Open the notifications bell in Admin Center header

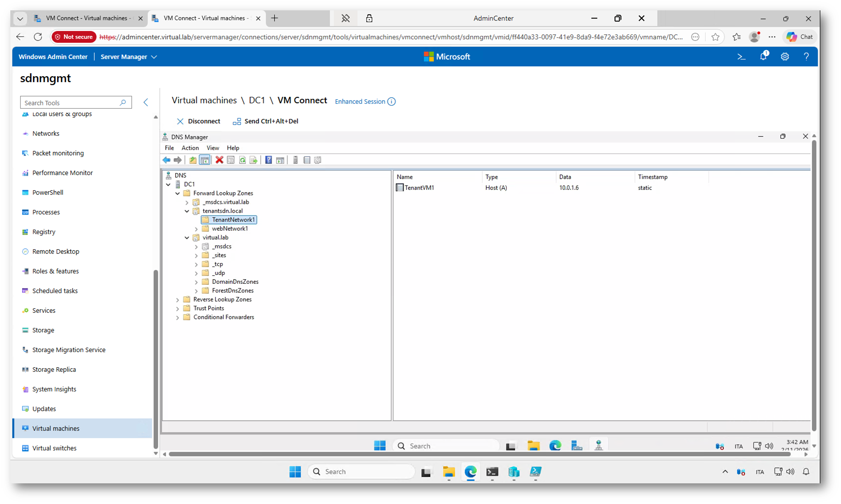pos(763,57)
